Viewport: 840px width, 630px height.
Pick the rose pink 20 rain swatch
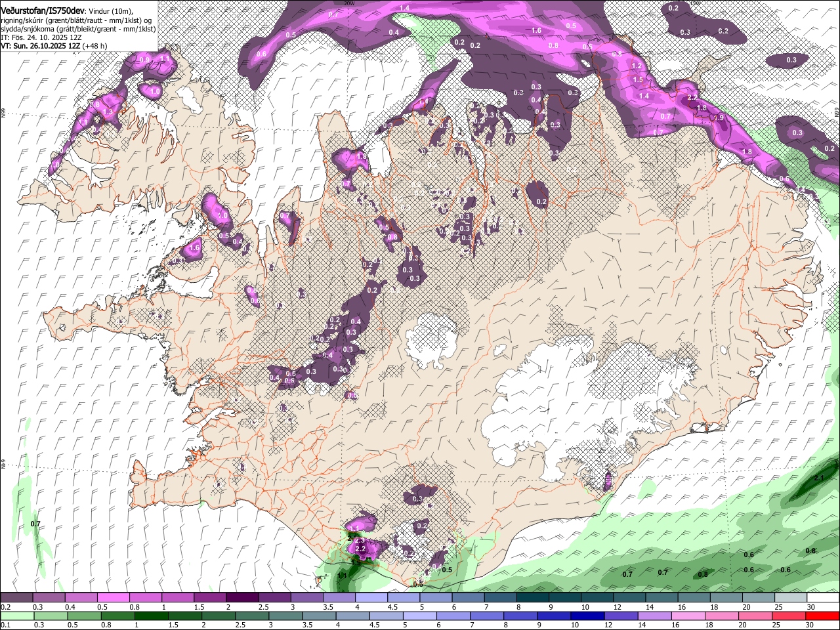(x=756, y=616)
